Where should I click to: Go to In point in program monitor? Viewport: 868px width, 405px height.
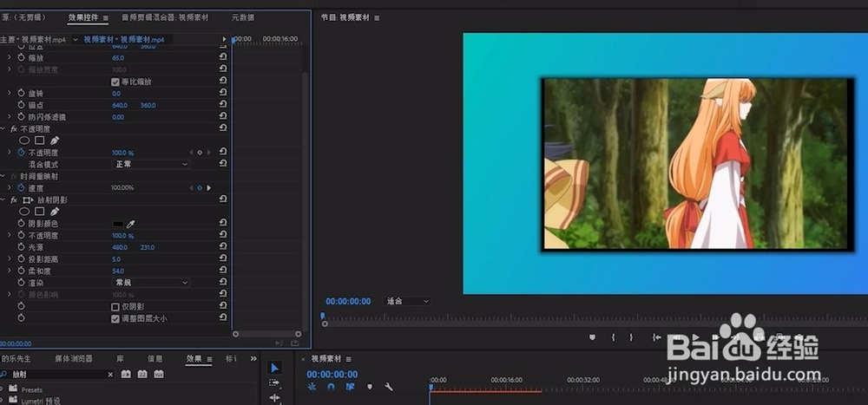click(x=656, y=337)
